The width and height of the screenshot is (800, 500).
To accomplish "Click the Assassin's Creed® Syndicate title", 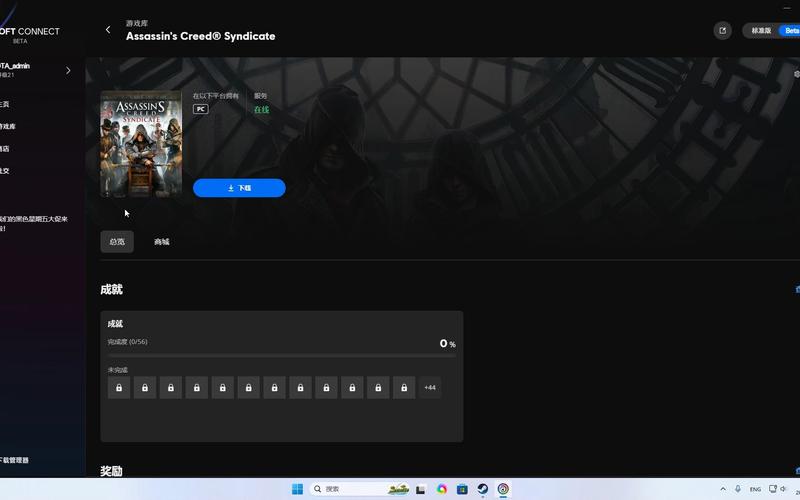I will coord(201,36).
